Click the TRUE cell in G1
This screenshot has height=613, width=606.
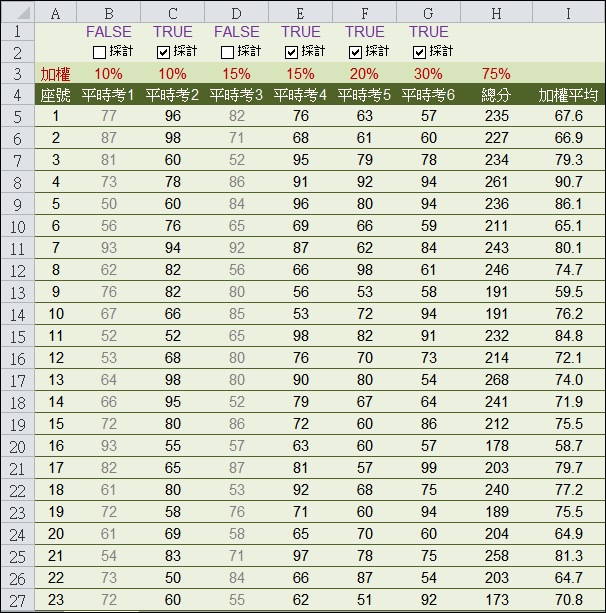tap(429, 32)
